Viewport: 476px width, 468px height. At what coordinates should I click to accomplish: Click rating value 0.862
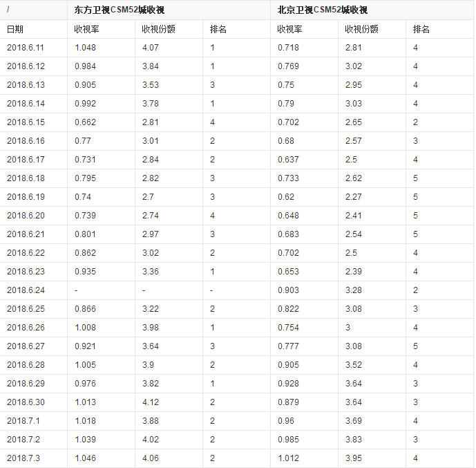pos(85,253)
